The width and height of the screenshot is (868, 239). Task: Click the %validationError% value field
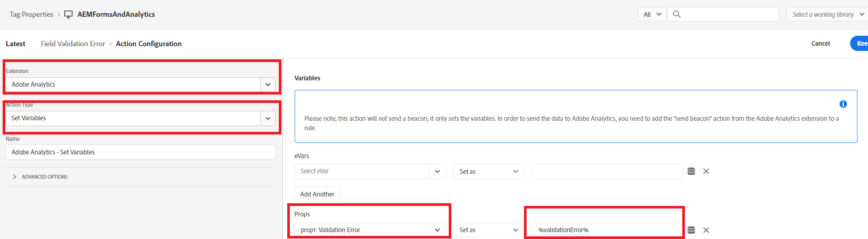608,230
